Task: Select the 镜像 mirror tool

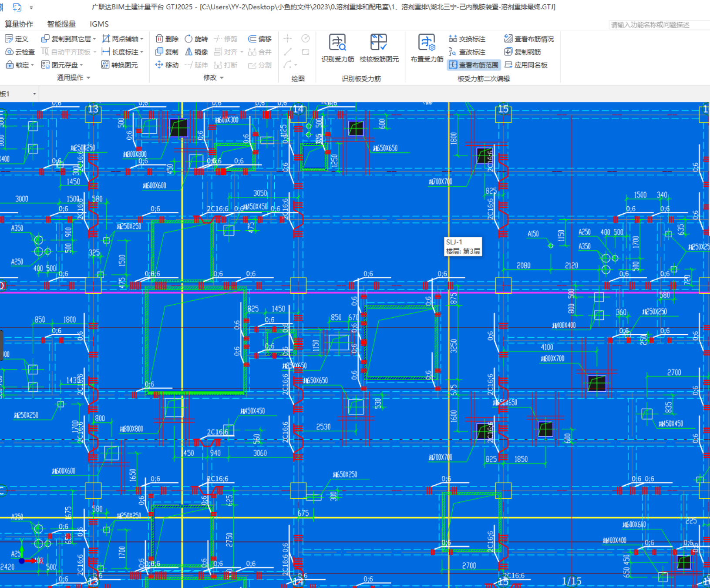Action: [x=196, y=52]
